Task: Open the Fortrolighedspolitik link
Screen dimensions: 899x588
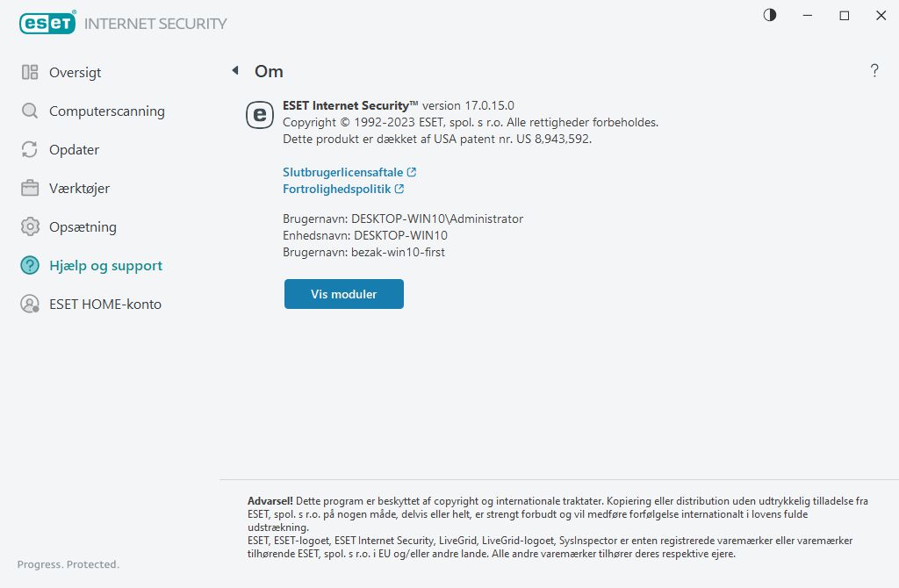Action: click(x=336, y=189)
